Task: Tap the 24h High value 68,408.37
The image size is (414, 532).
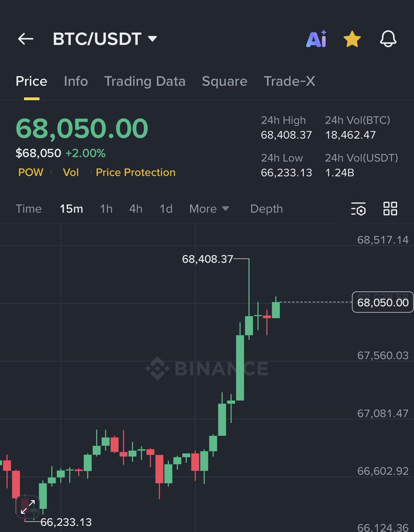Action: tap(287, 135)
